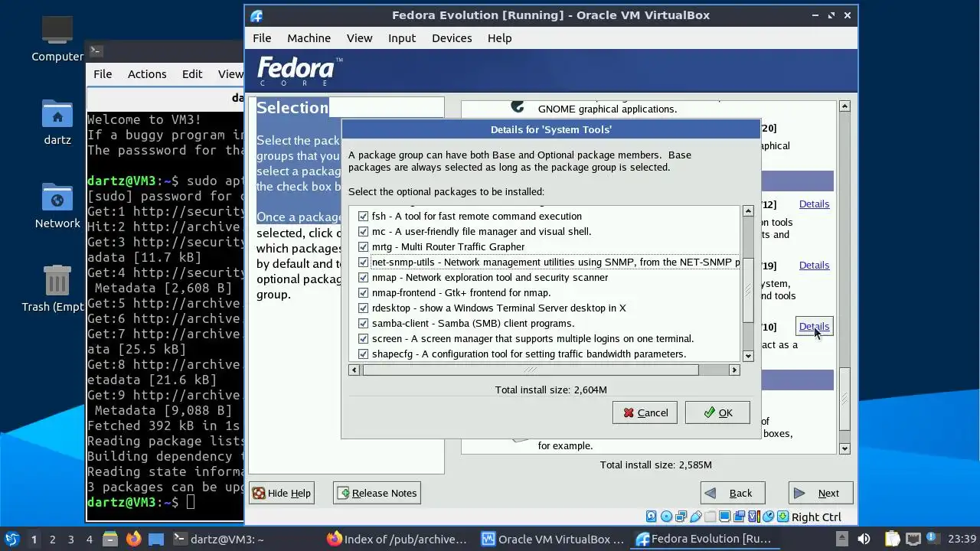Screen dimensions: 980x551
Task: Toggle the mrtg package checkbox
Action: pyautogui.click(x=363, y=246)
